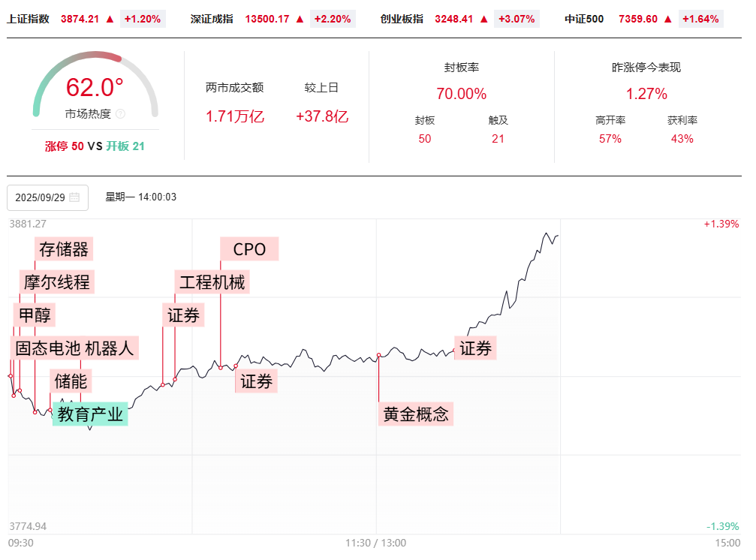Click the help icon beside 市场热度

tap(121, 114)
